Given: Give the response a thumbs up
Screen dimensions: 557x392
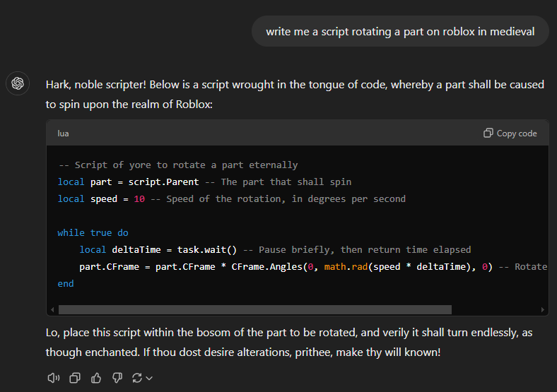Looking at the screenshot, I should click(96, 378).
